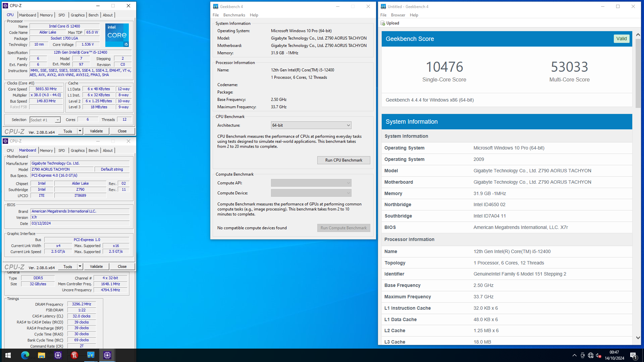Click Close button in CPU-Z processor window
The width and height of the screenshot is (644, 362).
click(122, 131)
